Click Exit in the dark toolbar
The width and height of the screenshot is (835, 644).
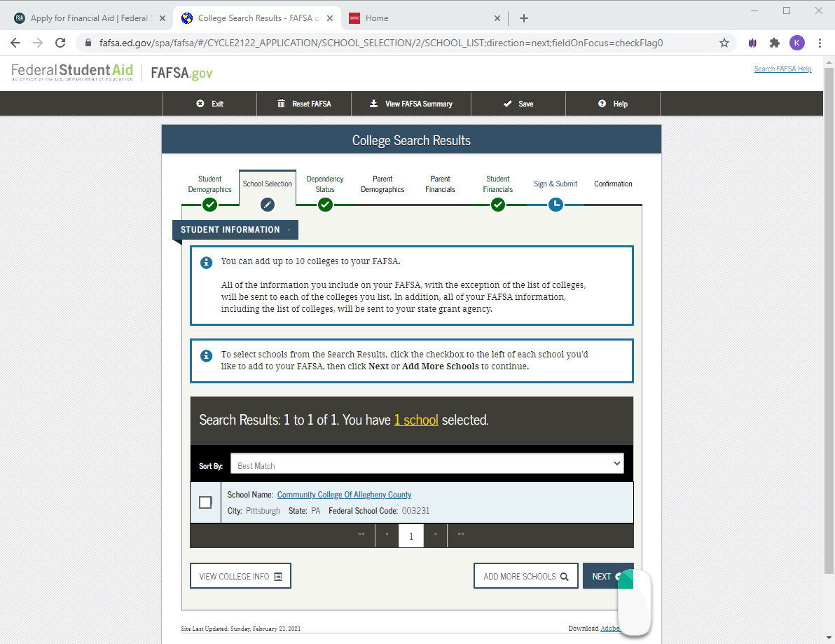coord(210,104)
